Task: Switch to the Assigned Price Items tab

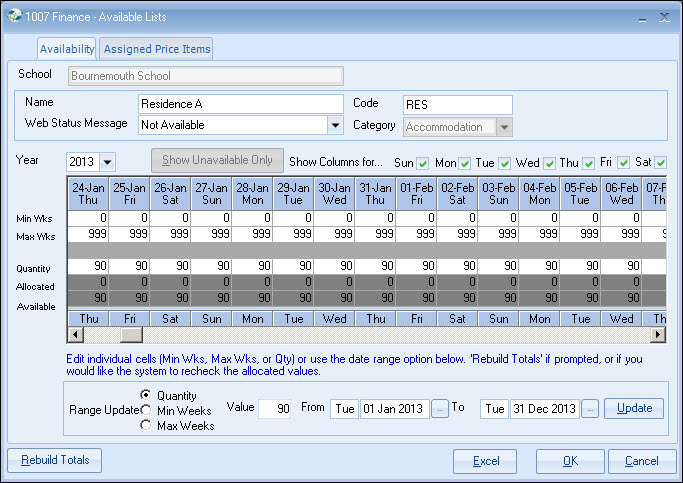Action: [x=156, y=49]
